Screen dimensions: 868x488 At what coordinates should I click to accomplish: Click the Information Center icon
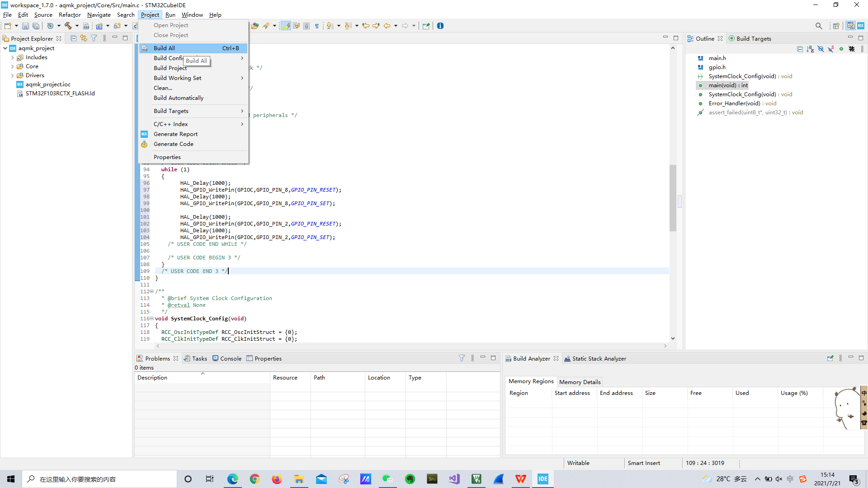click(440, 26)
